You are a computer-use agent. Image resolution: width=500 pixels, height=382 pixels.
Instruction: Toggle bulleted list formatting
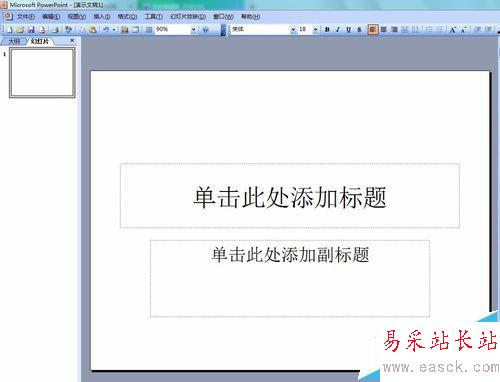tap(439, 30)
